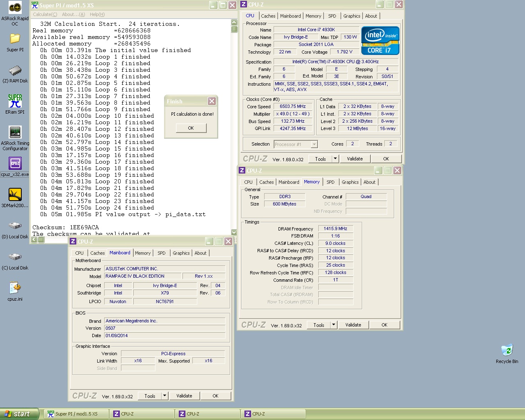This screenshot has width=525, height=420.
Task: Switch to SPD tab in top CPU-Z window
Action: [332, 16]
